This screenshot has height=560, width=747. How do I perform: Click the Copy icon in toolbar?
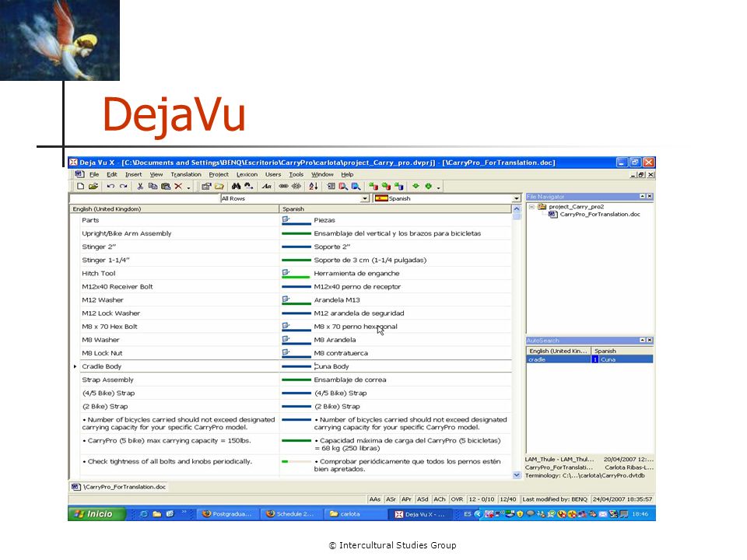pyautogui.click(x=153, y=186)
